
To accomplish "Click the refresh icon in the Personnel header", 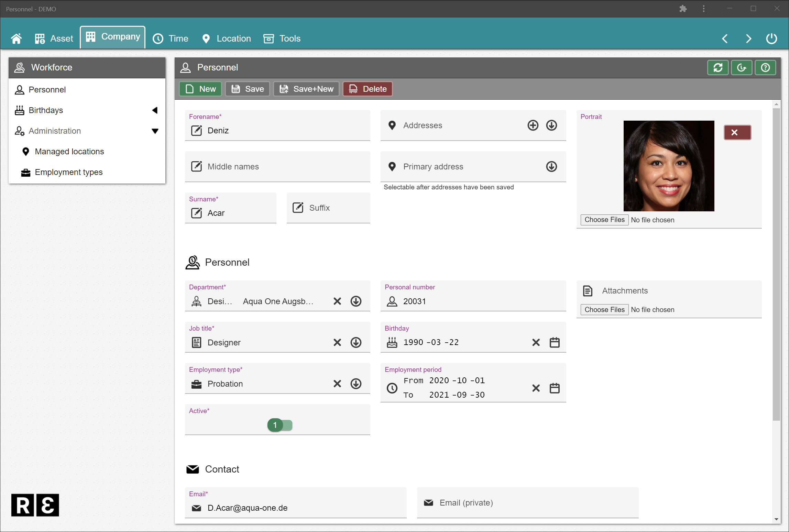I will (718, 67).
